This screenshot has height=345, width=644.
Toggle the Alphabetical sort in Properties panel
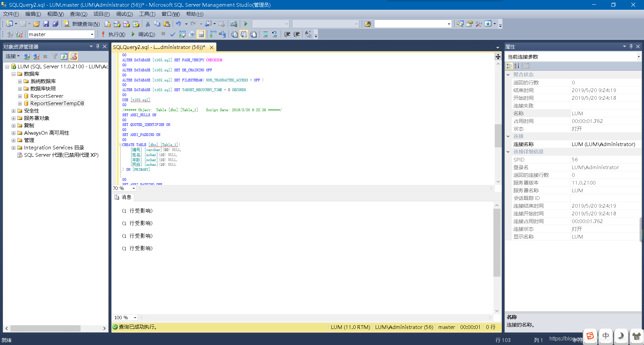tap(517, 66)
